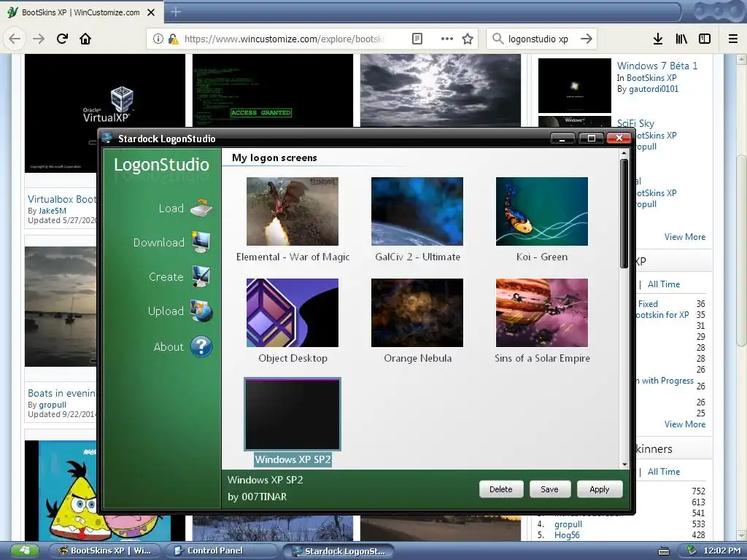747x560 pixels.
Task: Open Hog56 skinner link in browser
Action: pos(567,534)
